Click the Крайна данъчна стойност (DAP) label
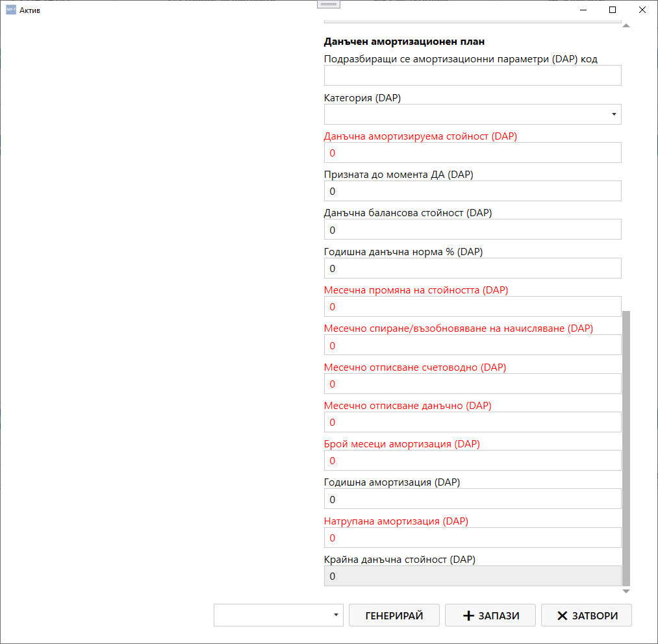 399,560
